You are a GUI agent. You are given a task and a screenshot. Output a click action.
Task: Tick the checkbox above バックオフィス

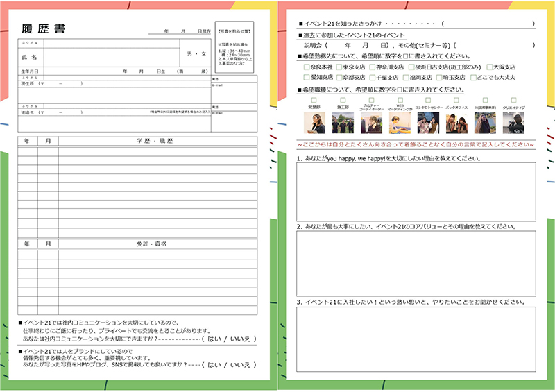click(x=456, y=100)
